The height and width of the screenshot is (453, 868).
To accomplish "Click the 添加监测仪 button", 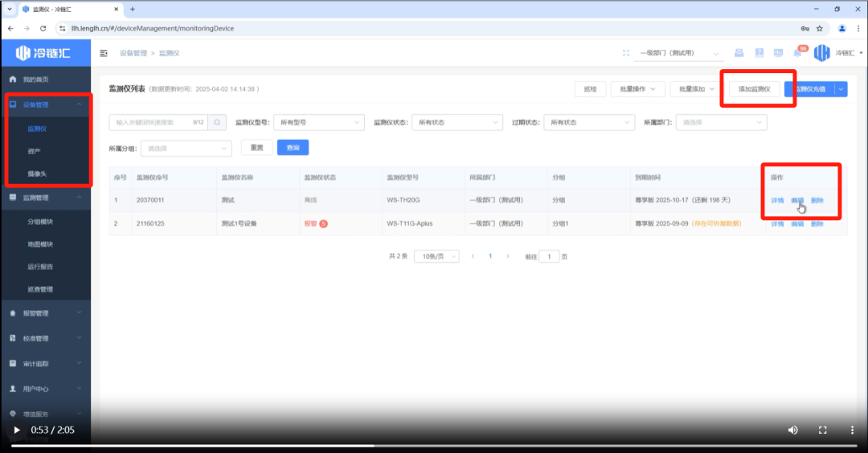I will pos(754,89).
